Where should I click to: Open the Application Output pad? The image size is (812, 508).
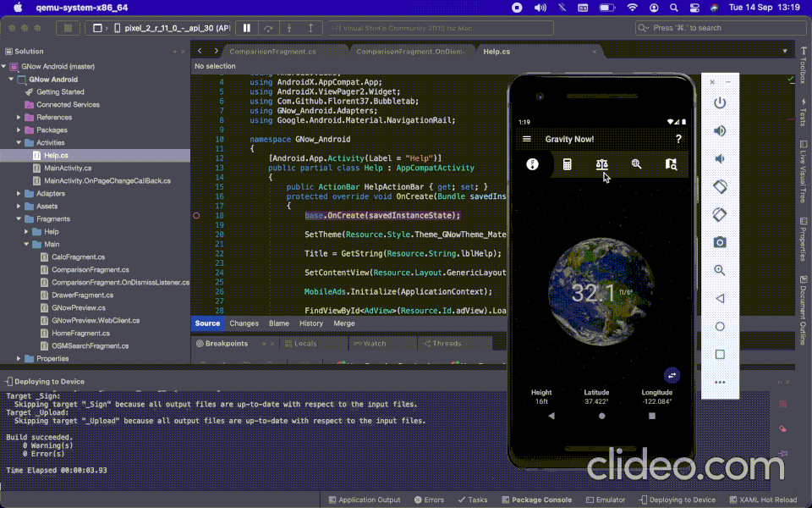point(364,500)
